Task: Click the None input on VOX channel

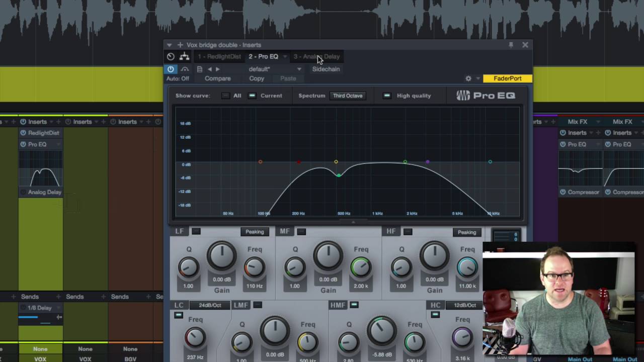Action: [40, 349]
